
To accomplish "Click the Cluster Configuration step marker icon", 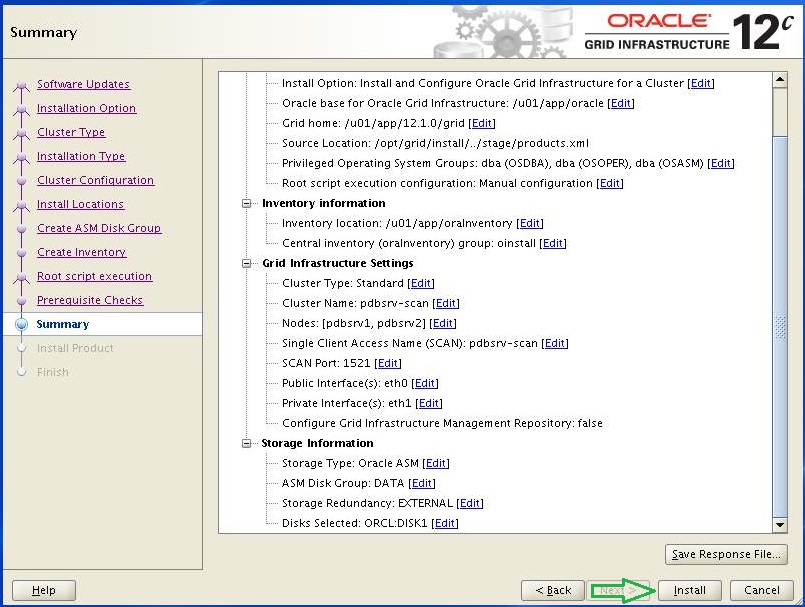I will pos(22,181).
